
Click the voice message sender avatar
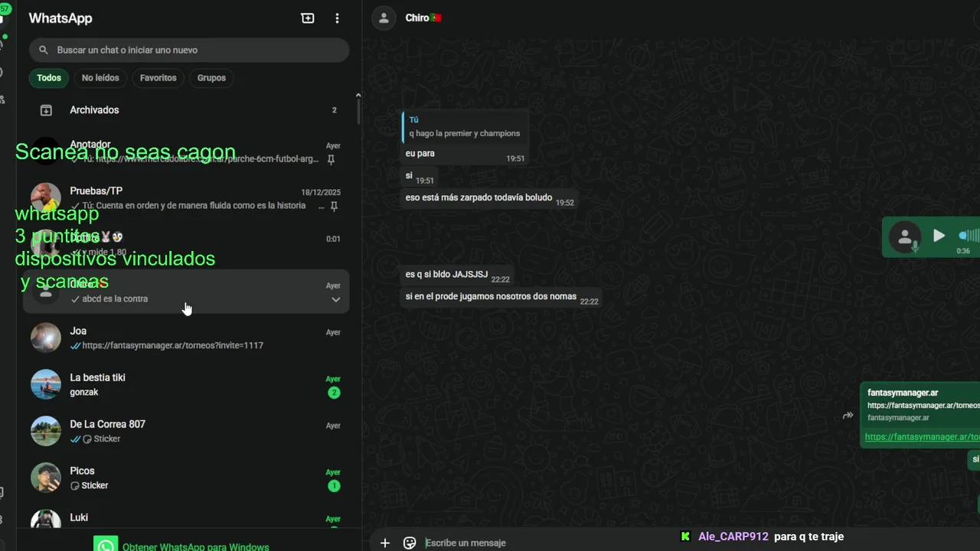click(x=905, y=236)
